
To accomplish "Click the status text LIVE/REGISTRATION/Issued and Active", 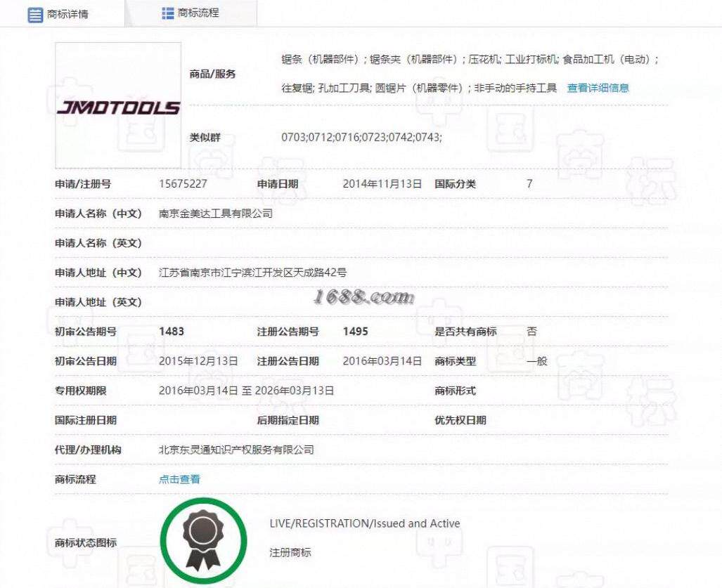I will tap(365, 523).
